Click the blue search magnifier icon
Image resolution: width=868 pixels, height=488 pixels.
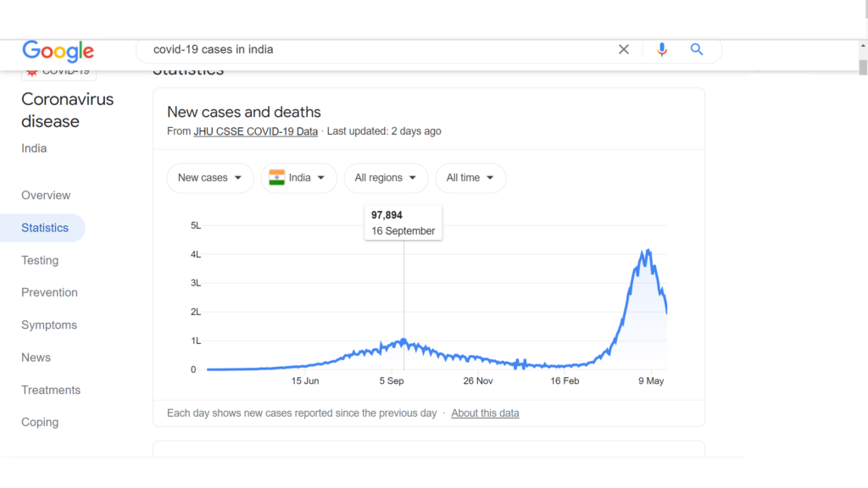pos(697,49)
